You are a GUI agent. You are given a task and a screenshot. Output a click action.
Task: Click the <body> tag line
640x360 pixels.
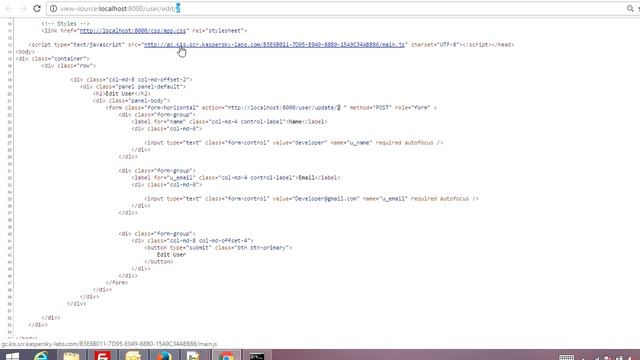pyautogui.click(x=25, y=52)
